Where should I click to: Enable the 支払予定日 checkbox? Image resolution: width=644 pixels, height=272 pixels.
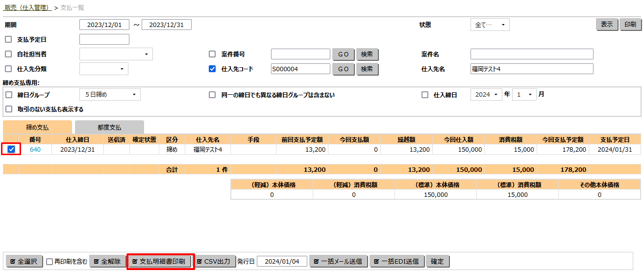tap(8, 39)
